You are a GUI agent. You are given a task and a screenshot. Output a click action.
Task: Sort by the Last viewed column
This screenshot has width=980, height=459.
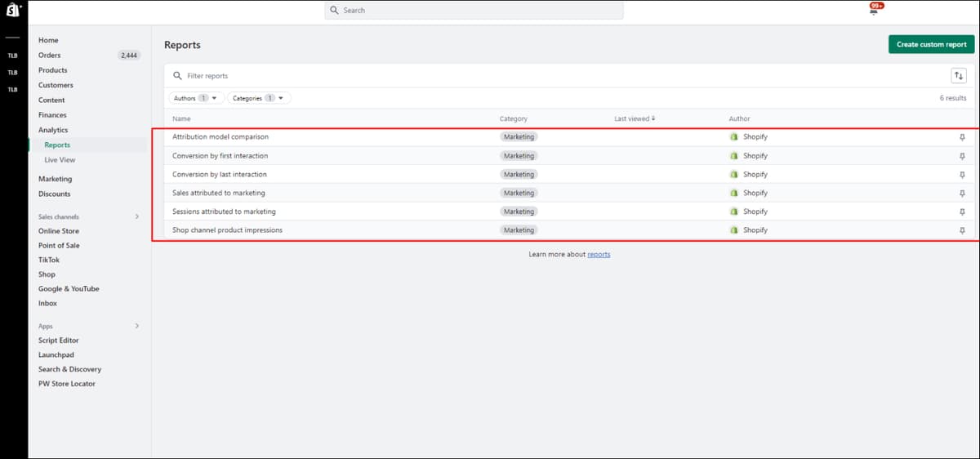[635, 119]
